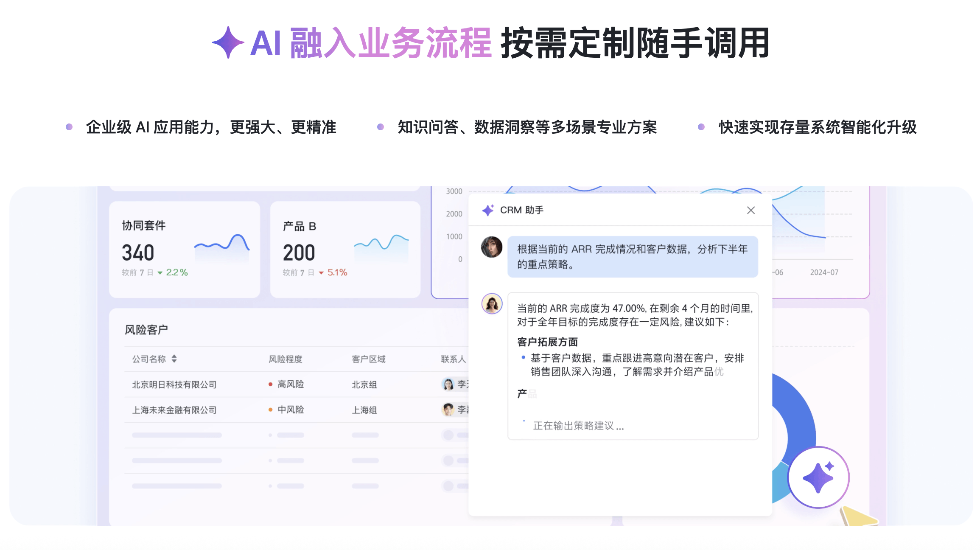Click the sparkle icon beside CRM 助手
Viewport: 980px width, 550px height.
(x=488, y=210)
